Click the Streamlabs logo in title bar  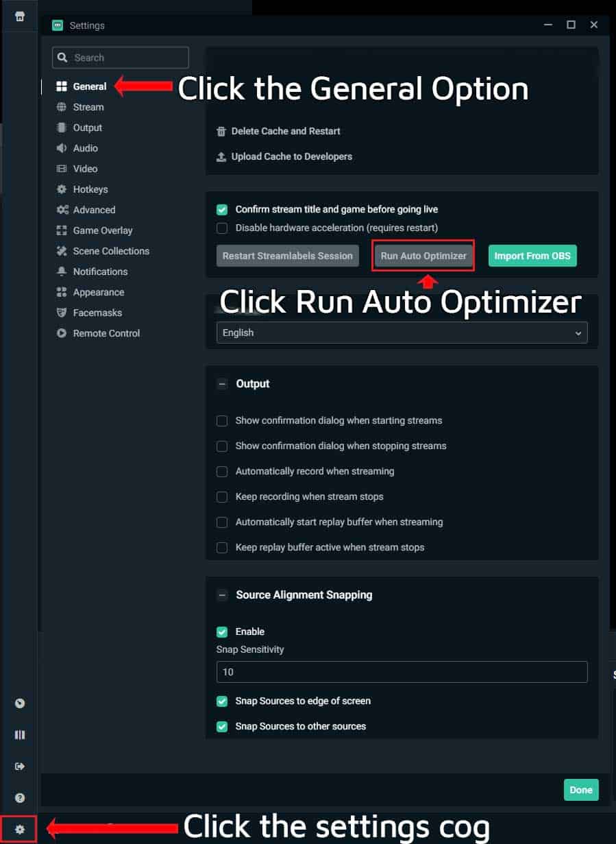coord(57,25)
